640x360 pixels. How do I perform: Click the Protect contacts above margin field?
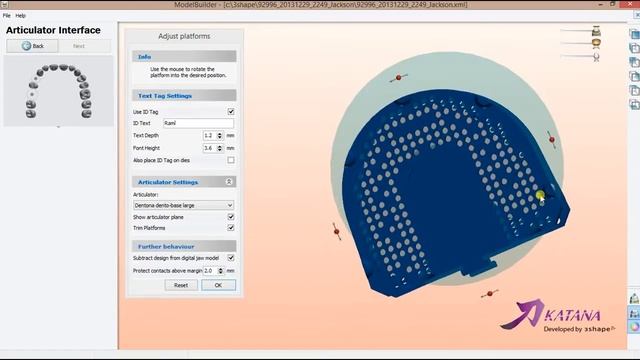point(210,270)
